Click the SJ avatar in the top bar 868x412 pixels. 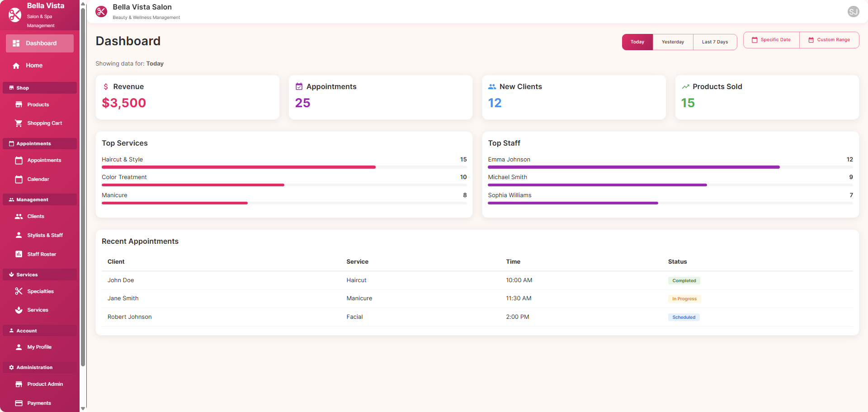[x=853, y=11]
